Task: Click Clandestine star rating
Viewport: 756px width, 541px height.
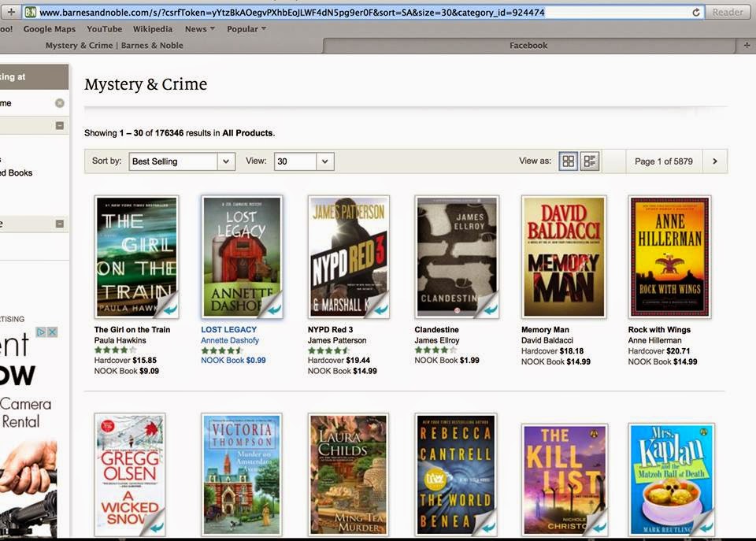Action: pyautogui.click(x=435, y=350)
